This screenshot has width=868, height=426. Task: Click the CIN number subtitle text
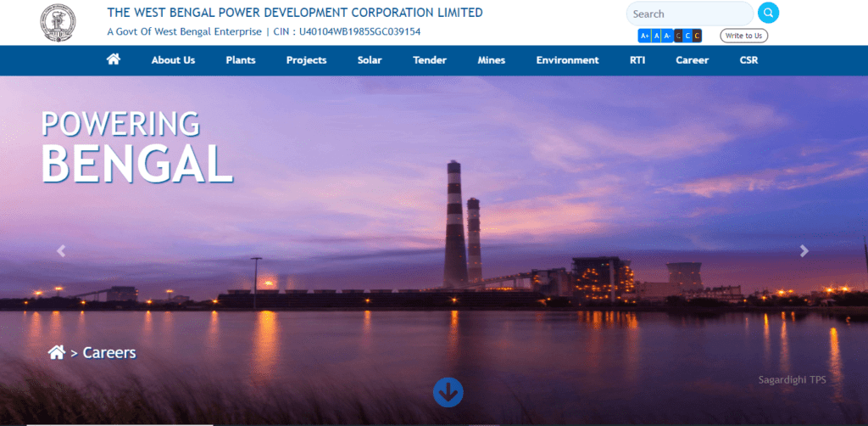click(x=347, y=32)
